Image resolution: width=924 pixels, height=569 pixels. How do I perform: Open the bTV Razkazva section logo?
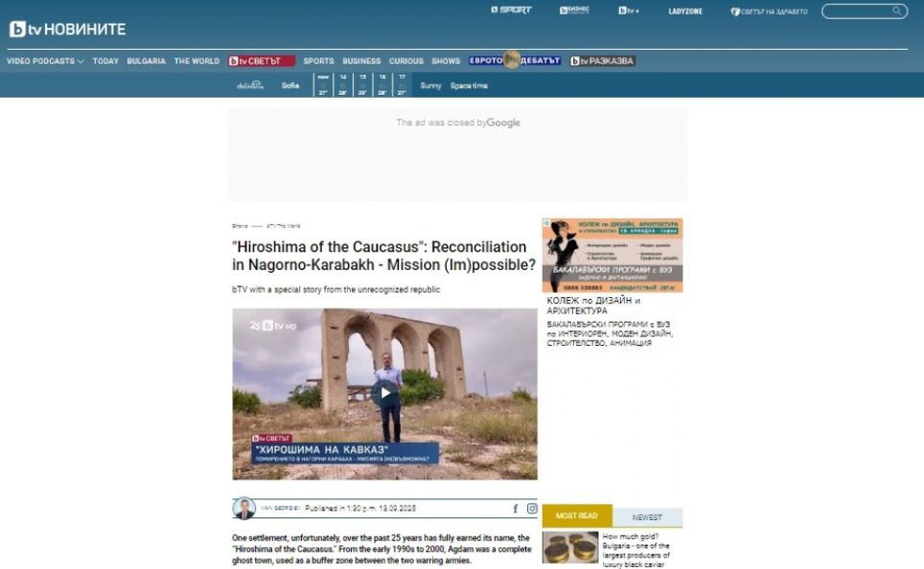click(x=602, y=61)
